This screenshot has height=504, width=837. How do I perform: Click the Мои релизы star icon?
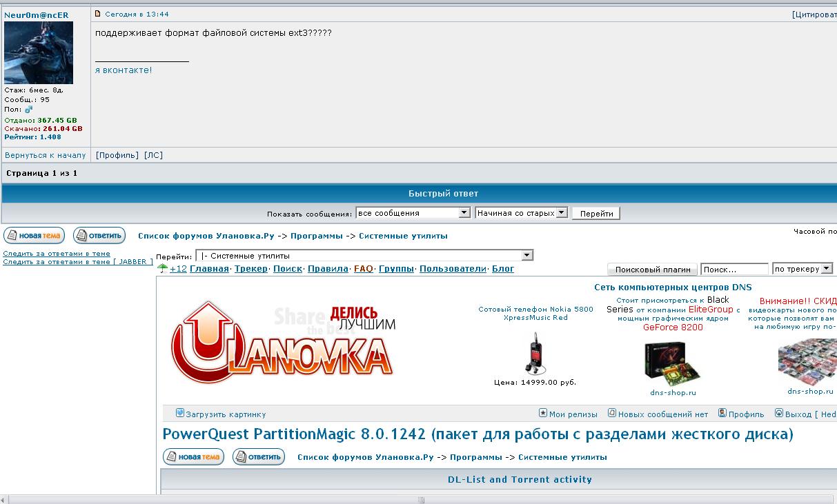point(543,413)
